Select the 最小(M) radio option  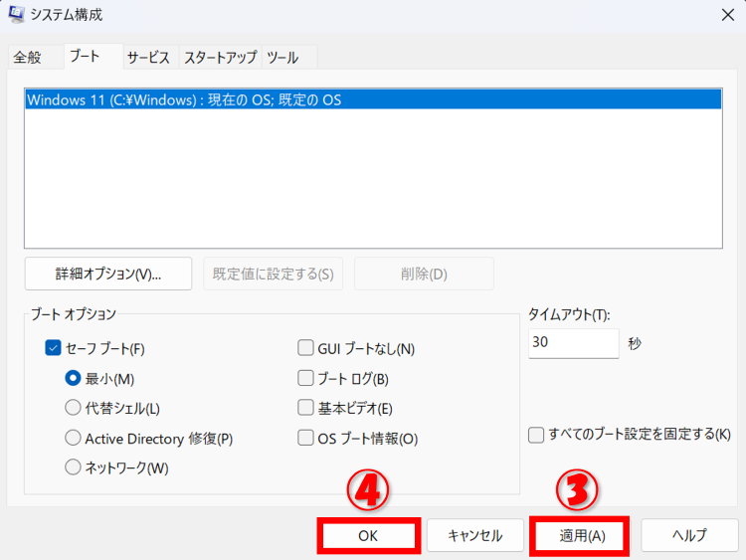(73, 378)
